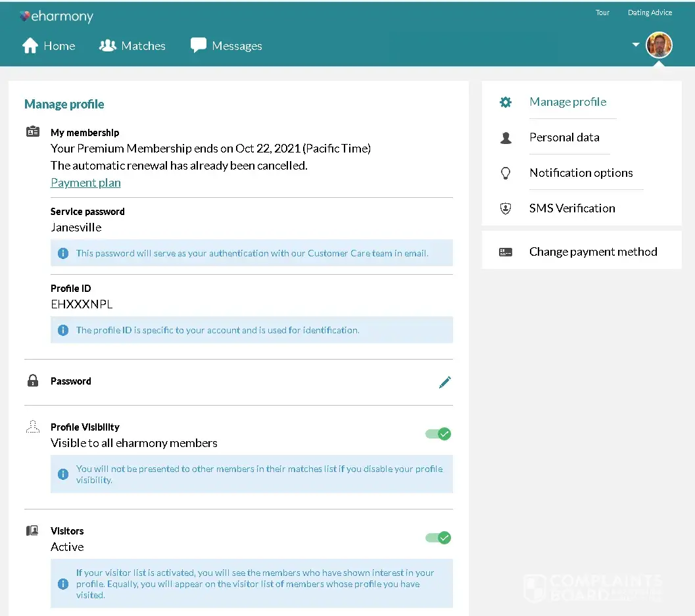The image size is (695, 616).
Task: Toggle Profile Visibility switch off
Action: [438, 434]
